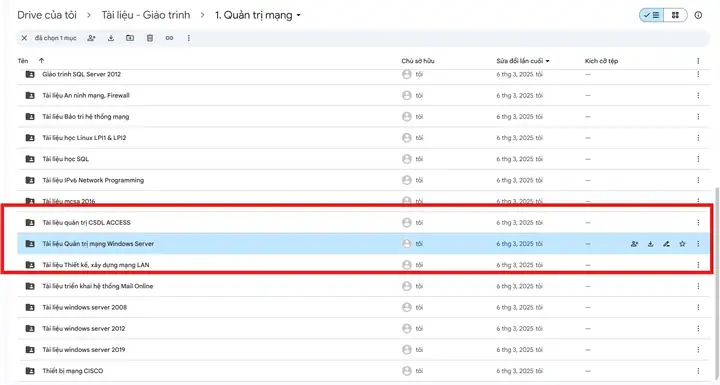720x385 pixels.
Task: Click the trash icon in selection toolbar
Action: click(x=150, y=38)
